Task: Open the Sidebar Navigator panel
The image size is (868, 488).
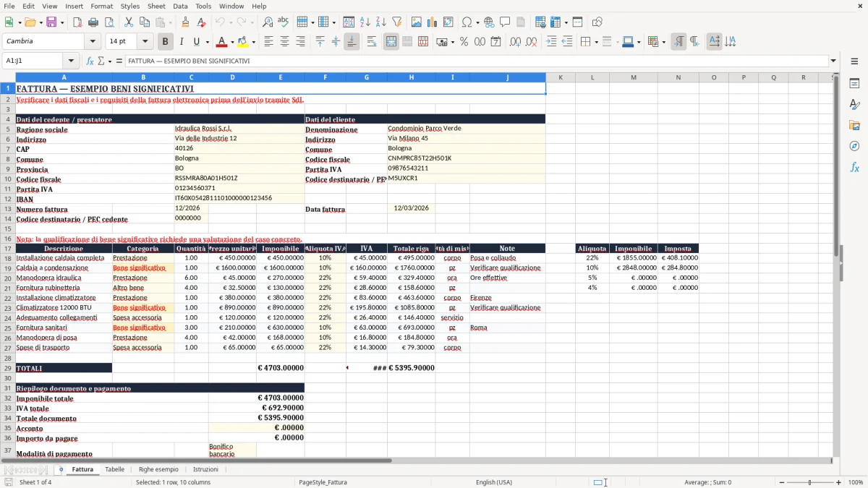Action: tap(854, 146)
